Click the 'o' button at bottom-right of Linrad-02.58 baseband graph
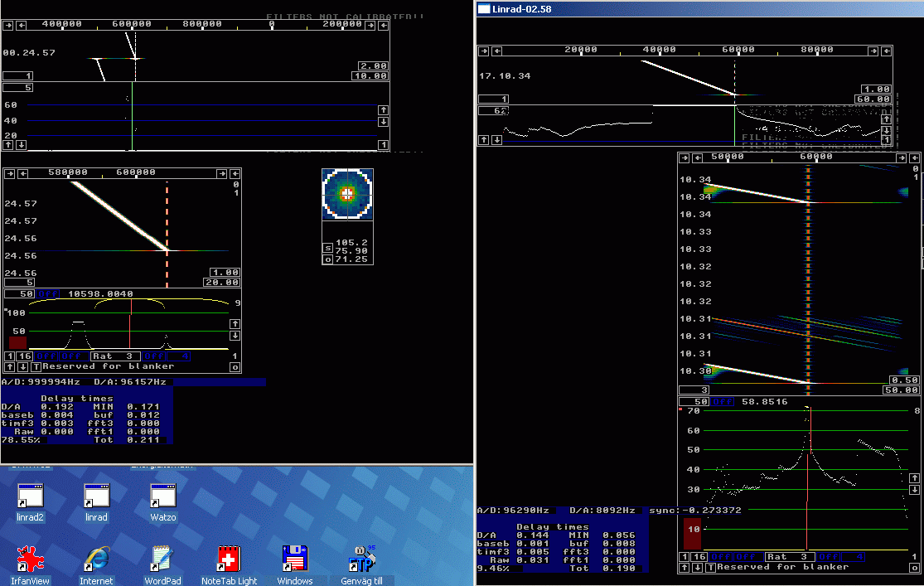Image resolution: width=924 pixels, height=586 pixels. [915, 568]
